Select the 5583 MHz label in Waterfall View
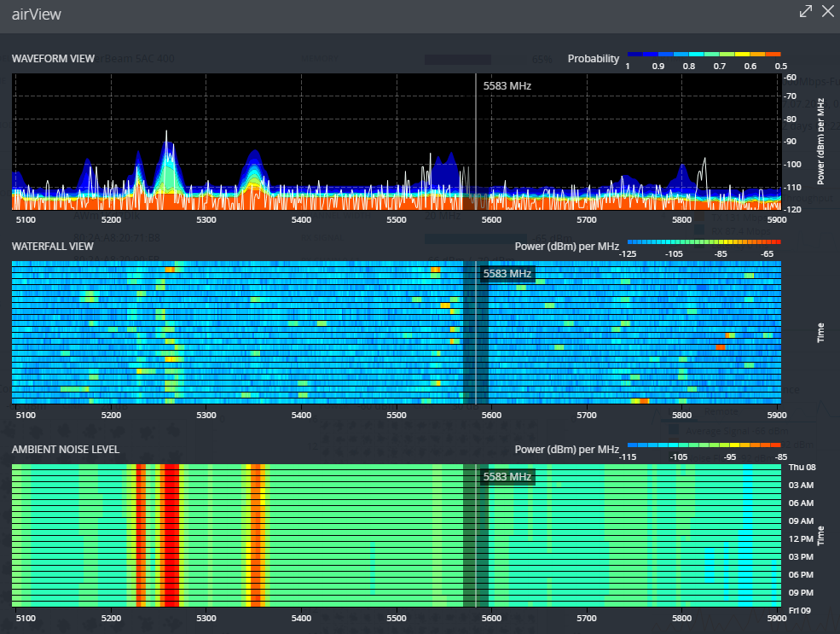 pyautogui.click(x=507, y=274)
